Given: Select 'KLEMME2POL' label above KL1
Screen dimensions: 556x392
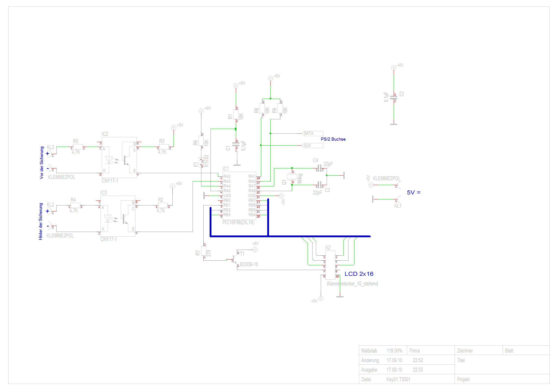Looking at the screenshot, I should [x=387, y=179].
